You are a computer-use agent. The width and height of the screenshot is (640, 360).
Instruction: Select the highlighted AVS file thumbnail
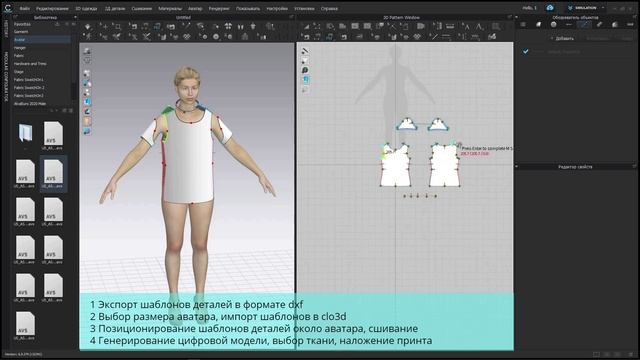(x=53, y=173)
